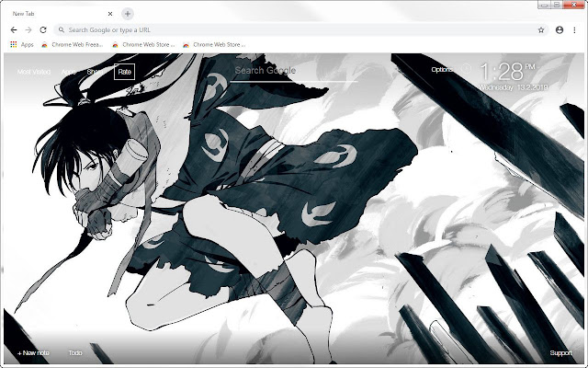Click the search magnifier in address bar
Image resolution: width=588 pixels, height=368 pixels.
(x=62, y=30)
